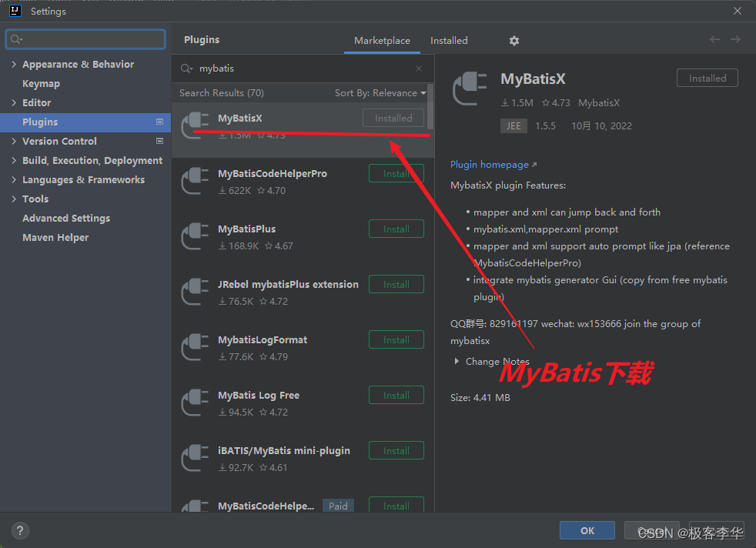Click the Search Results (70) label
Screen dimensions: 756x548
(x=222, y=93)
